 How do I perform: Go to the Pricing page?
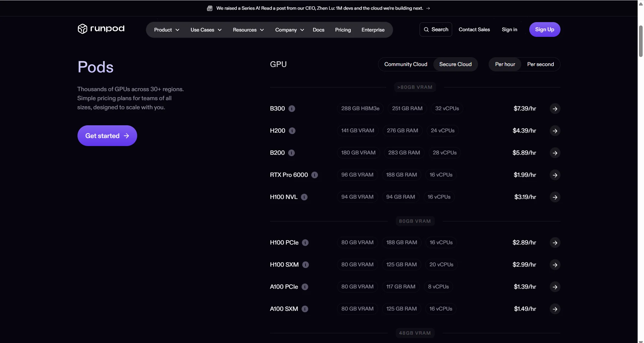(343, 30)
